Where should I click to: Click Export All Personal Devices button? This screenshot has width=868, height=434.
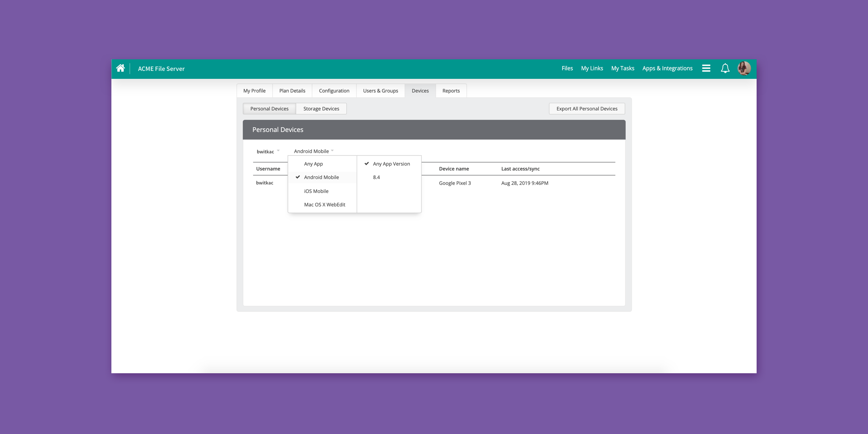(587, 109)
